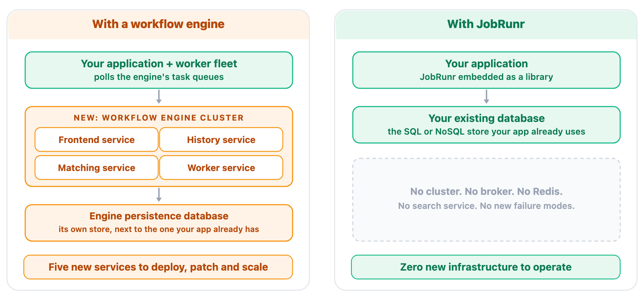Click 'No cluster. No broker. No Redis.' text

point(486,191)
